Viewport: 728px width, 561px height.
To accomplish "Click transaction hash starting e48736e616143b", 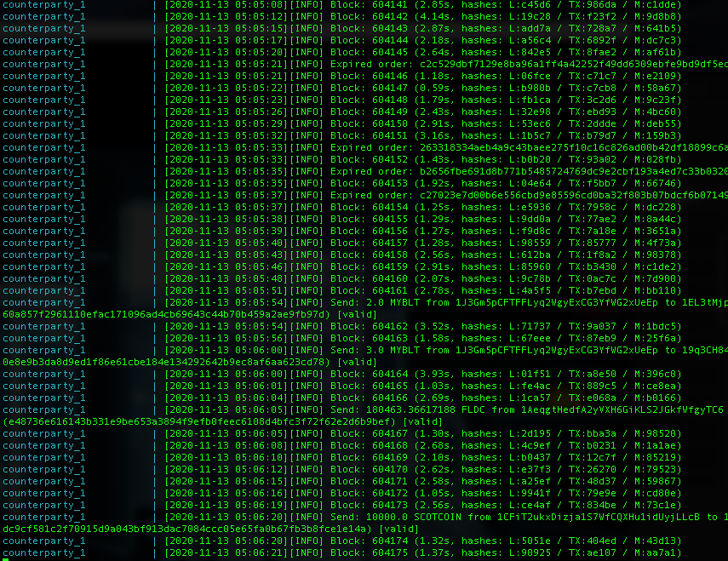I will (198, 421).
